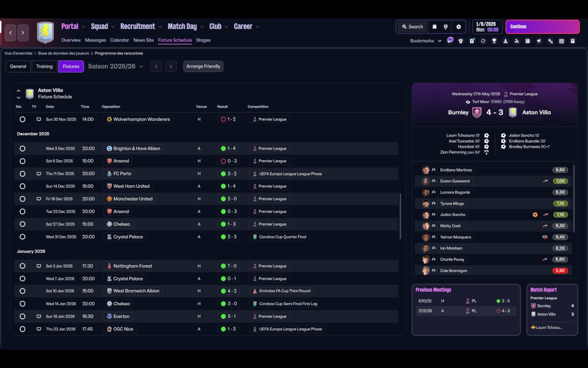This screenshot has height=368, width=588.
Task: Select the Arsenal 6 Dec fixture radio
Action: click(x=22, y=161)
